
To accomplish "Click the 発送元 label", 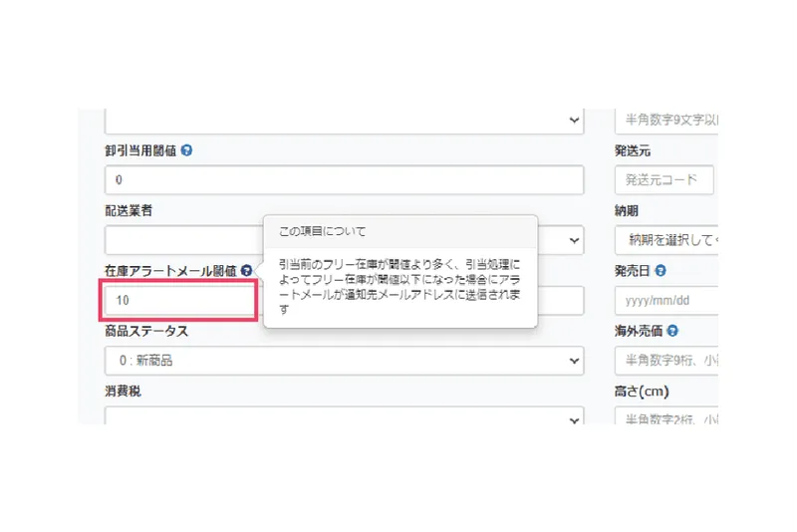I will [x=633, y=150].
